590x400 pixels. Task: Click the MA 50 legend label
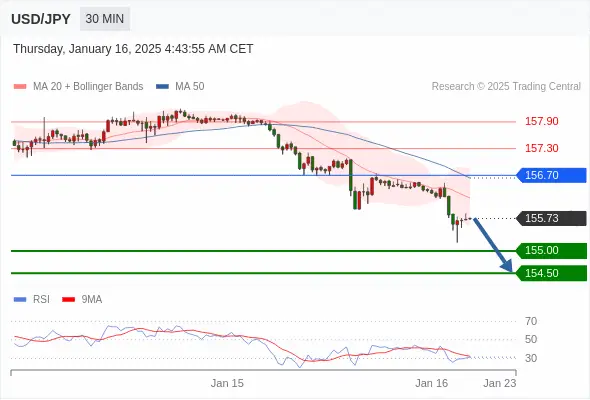190,87
